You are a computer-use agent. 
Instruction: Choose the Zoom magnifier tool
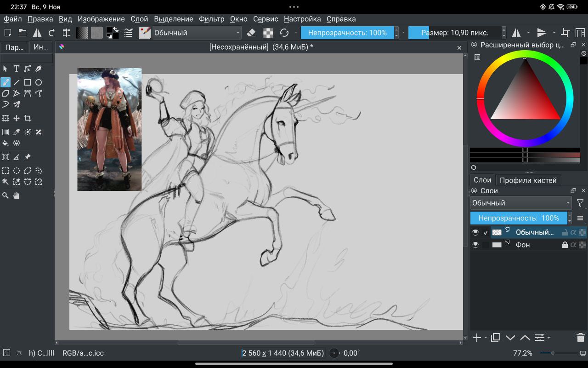pos(6,195)
